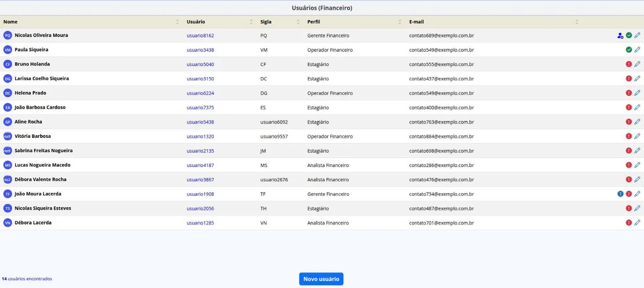Click the Perfil cell in Débora Lacerda's row
Screen dimensions: 644x288
click(x=328, y=223)
